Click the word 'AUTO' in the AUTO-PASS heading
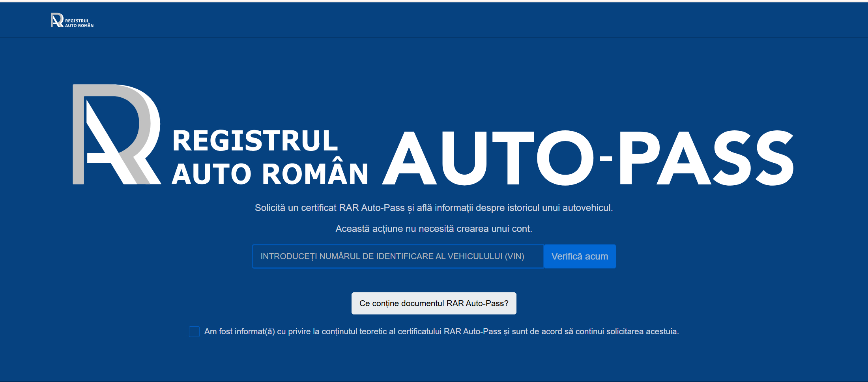 pos(488,158)
